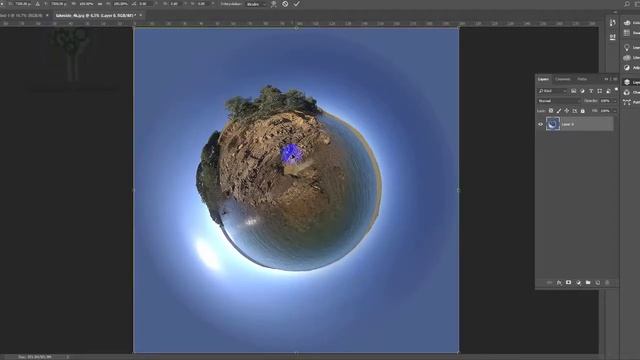
Task: Delete layer trash icon
Action: tap(607, 282)
